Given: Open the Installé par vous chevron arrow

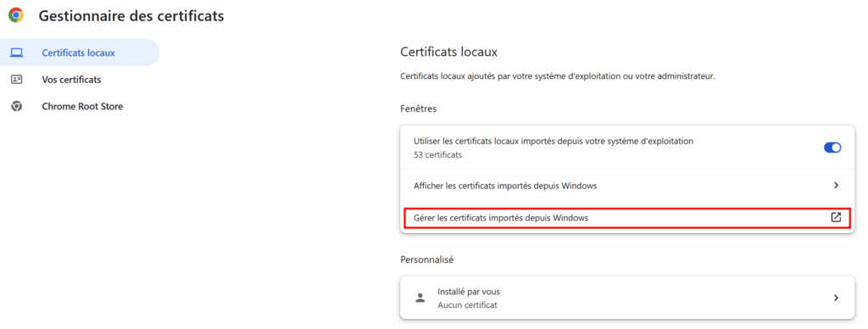Looking at the screenshot, I should pyautogui.click(x=836, y=298).
